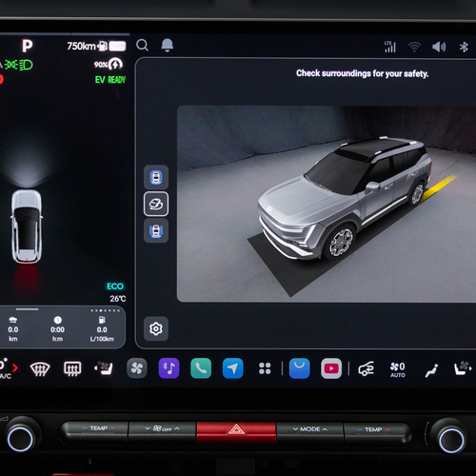Image resolution: width=476 pixels, height=476 pixels.
Task: Launch the red video player app
Action: point(331,368)
